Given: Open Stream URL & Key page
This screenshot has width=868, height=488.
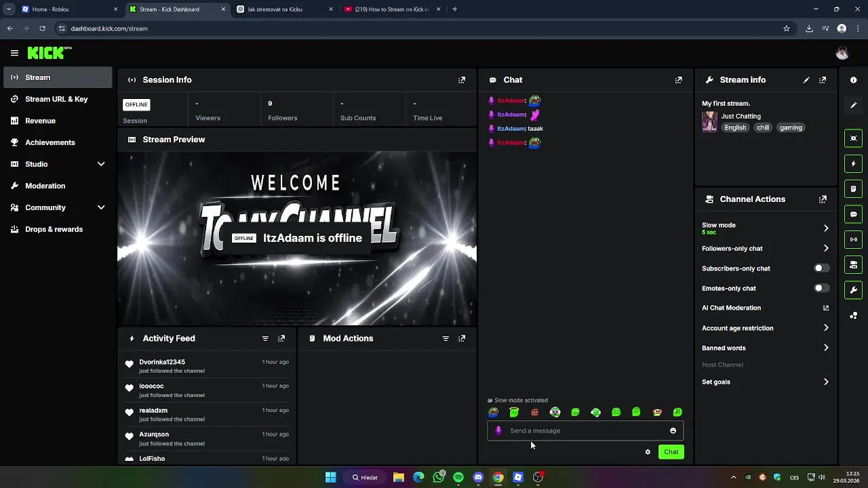Looking at the screenshot, I should tap(58, 99).
